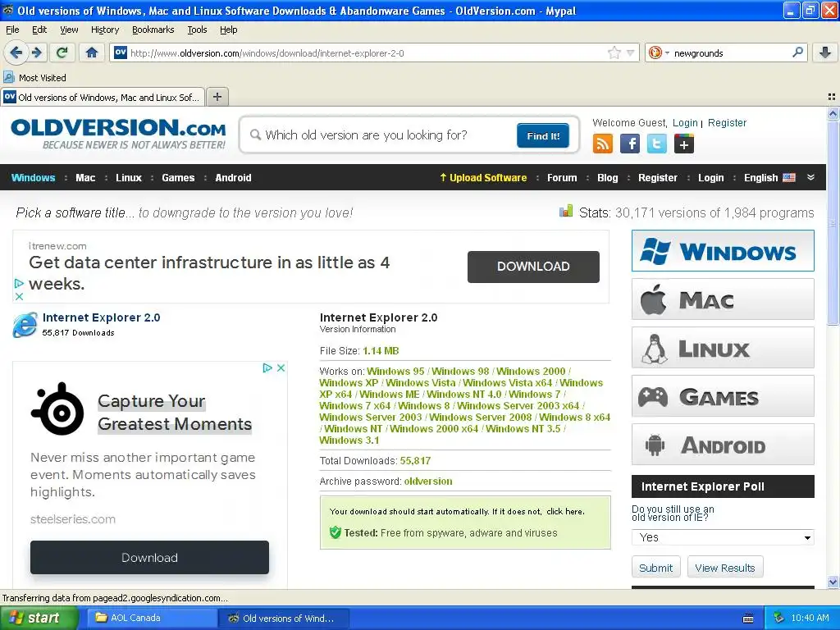Viewport: 840px width, 630px height.
Task: Open the Most Visited bookmarks icon
Action: tap(8, 77)
